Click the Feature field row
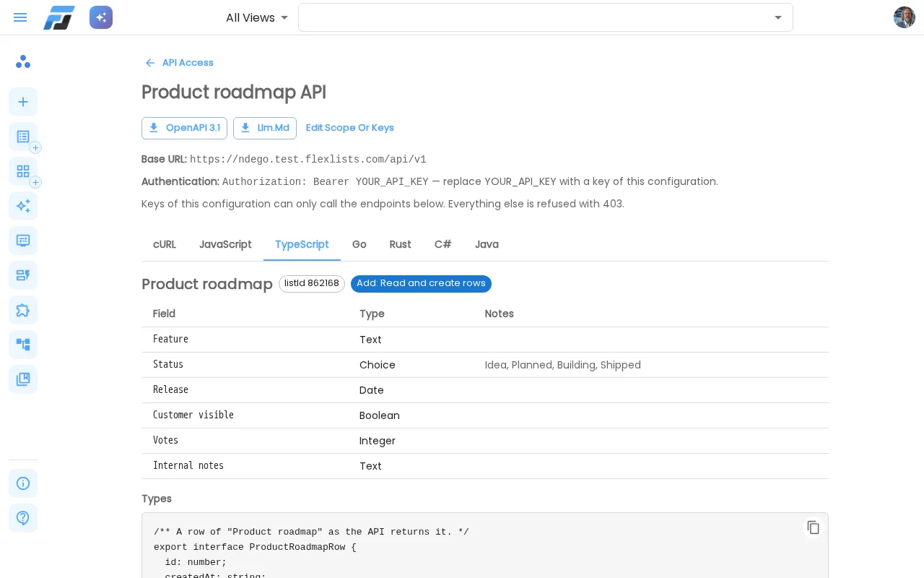Image resolution: width=924 pixels, height=578 pixels. coord(485,340)
